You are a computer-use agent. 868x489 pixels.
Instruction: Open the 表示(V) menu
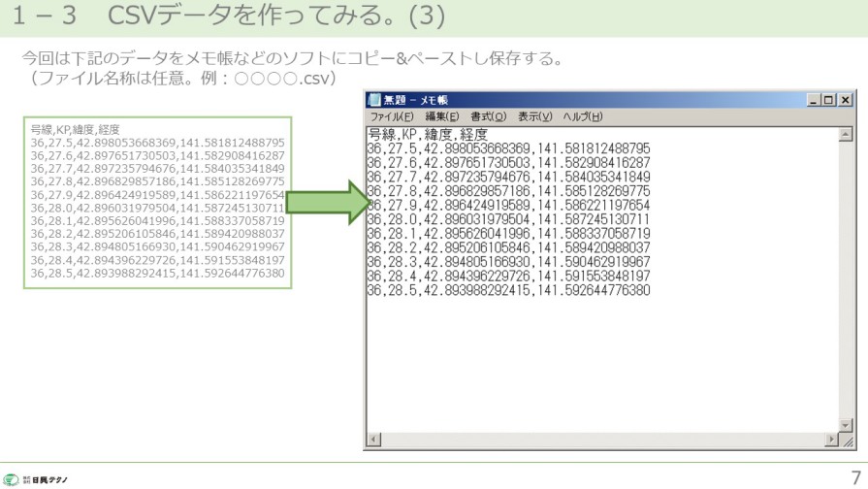(534, 116)
